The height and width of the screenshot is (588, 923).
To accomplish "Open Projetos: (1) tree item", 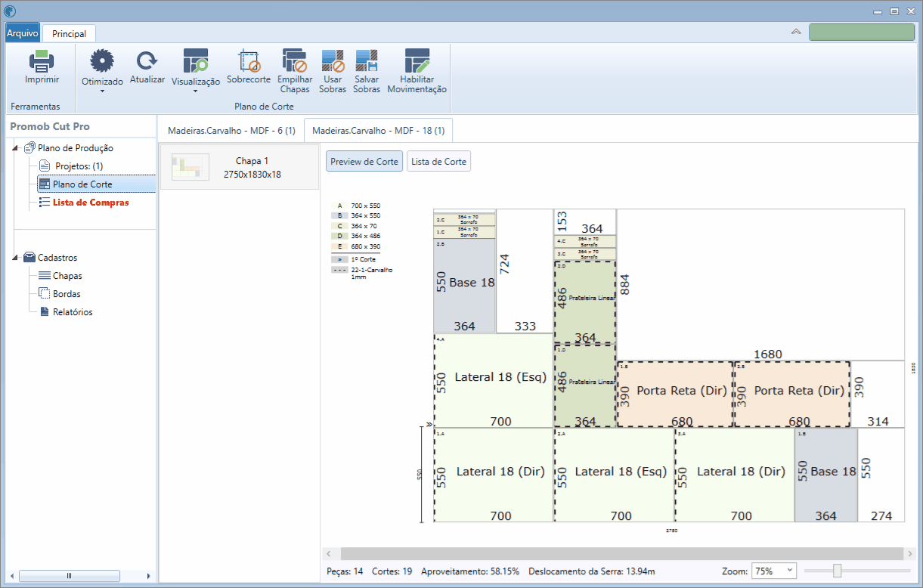I will tap(79, 166).
